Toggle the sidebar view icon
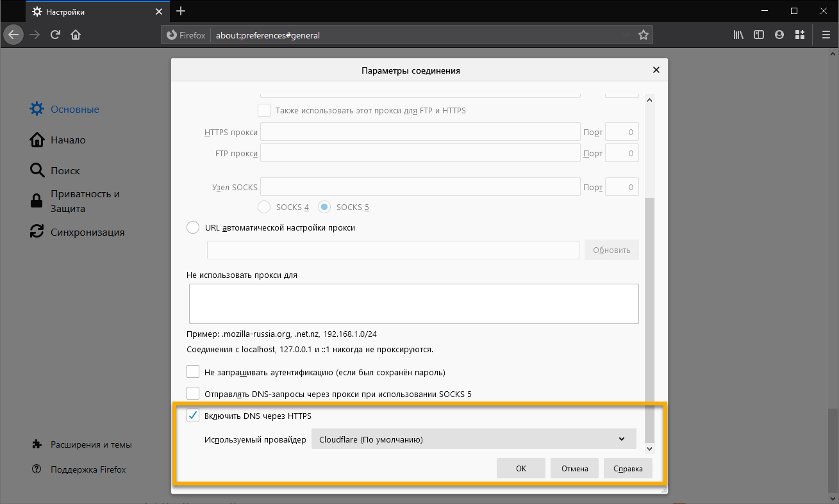This screenshot has width=839, height=504. click(x=758, y=35)
